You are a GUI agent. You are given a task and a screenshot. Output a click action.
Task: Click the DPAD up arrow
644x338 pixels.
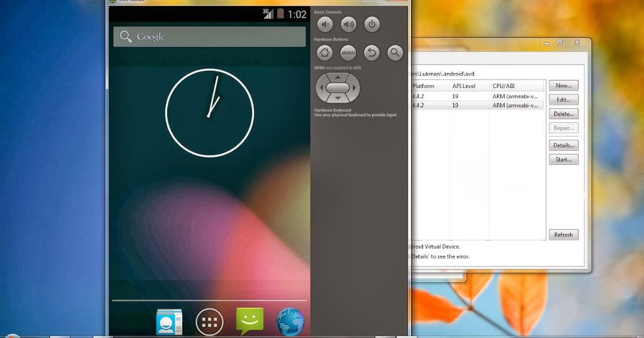pyautogui.click(x=338, y=76)
